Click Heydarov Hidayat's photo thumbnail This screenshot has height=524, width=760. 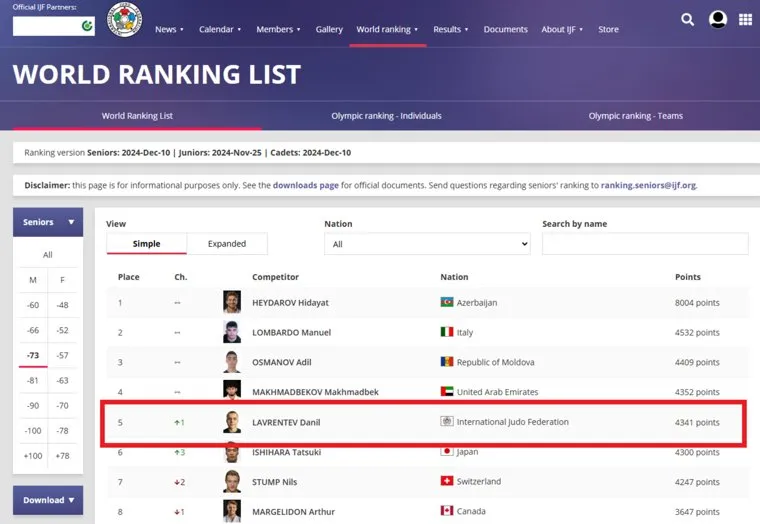pyautogui.click(x=232, y=302)
